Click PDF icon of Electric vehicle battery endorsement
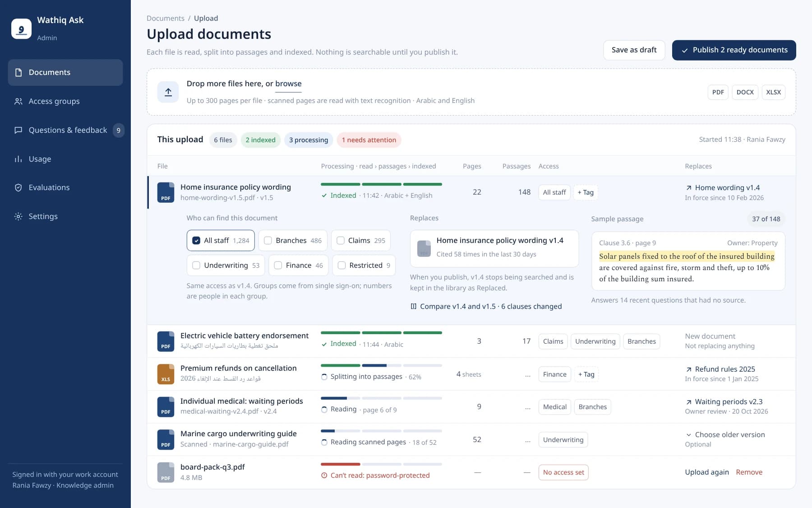 pyautogui.click(x=166, y=341)
